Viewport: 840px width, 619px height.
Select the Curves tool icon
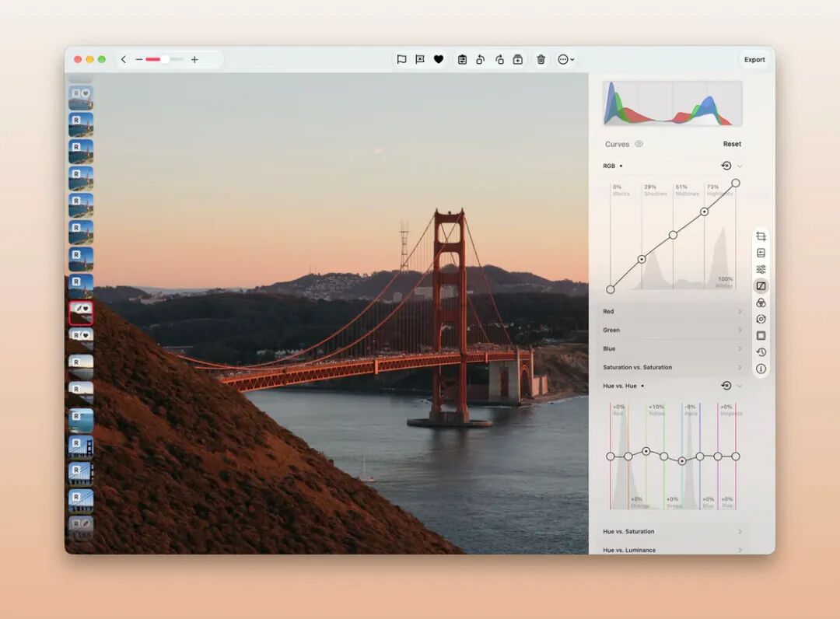(x=761, y=286)
